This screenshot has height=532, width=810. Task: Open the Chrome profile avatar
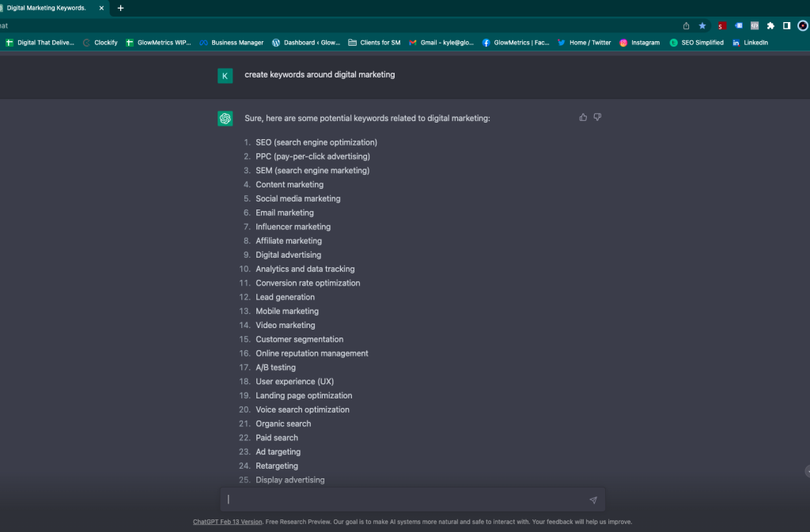click(x=803, y=25)
